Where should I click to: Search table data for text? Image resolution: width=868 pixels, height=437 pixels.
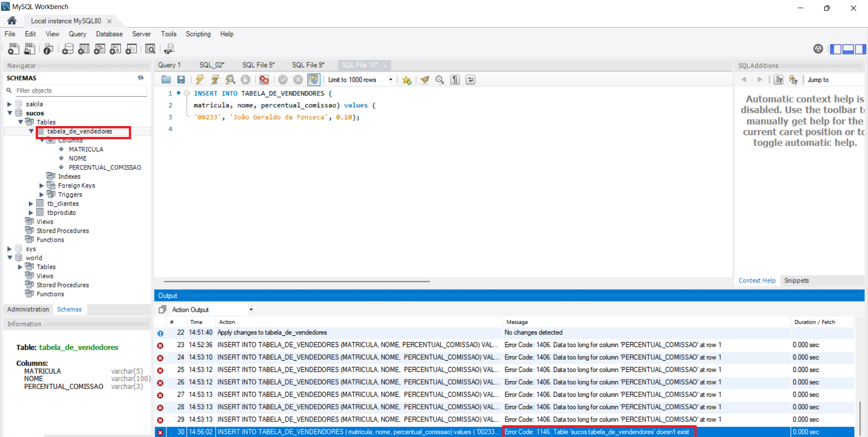(x=150, y=49)
